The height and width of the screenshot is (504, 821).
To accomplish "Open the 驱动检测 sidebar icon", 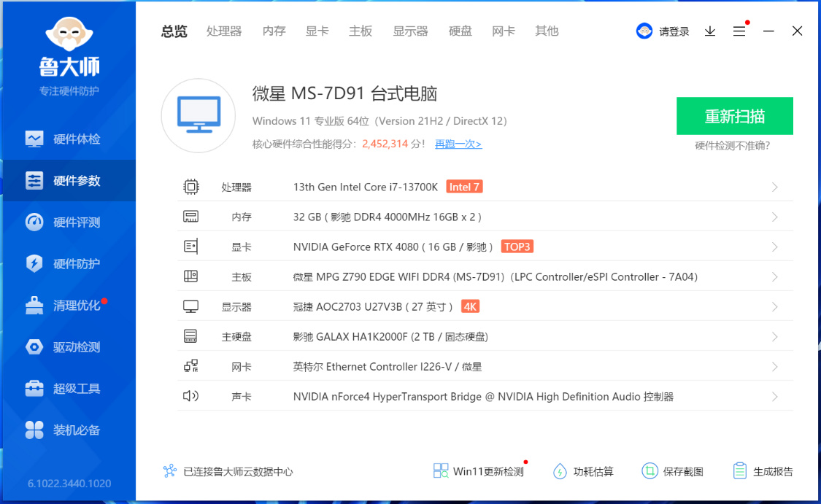I will 34,346.
